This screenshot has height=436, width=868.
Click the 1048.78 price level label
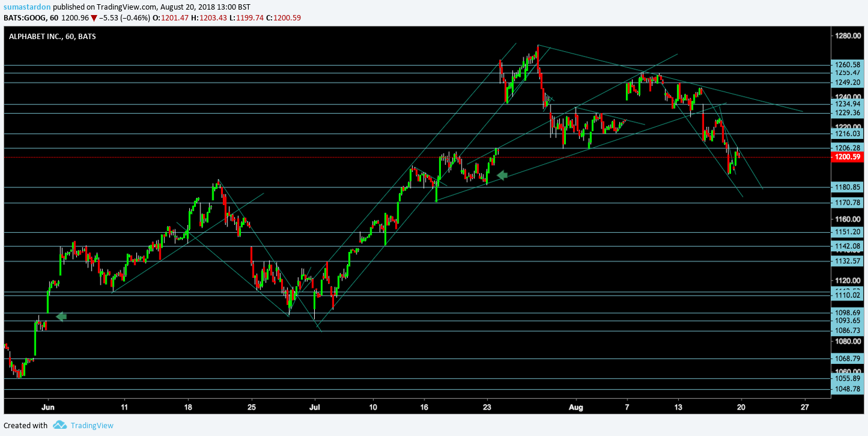848,389
